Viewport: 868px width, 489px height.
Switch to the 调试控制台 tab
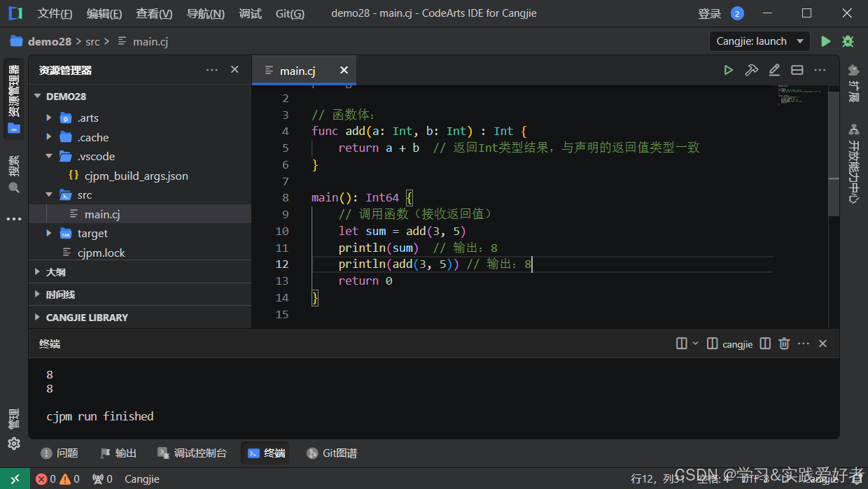tap(192, 453)
